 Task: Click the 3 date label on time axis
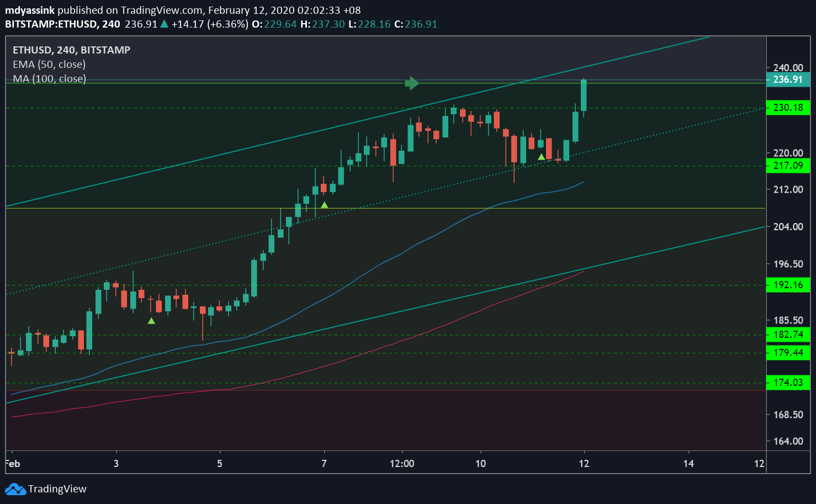tap(116, 464)
